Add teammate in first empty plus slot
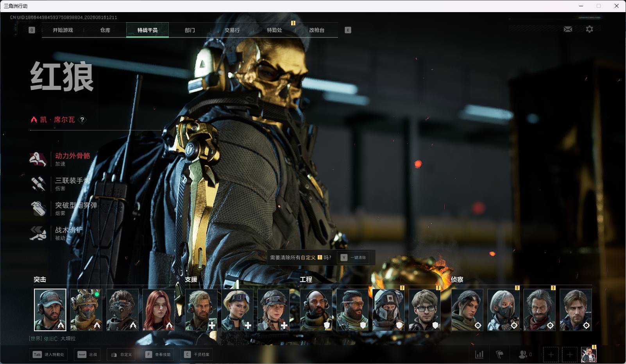Image resolution: width=626 pixels, height=364 pixels. tap(551, 355)
